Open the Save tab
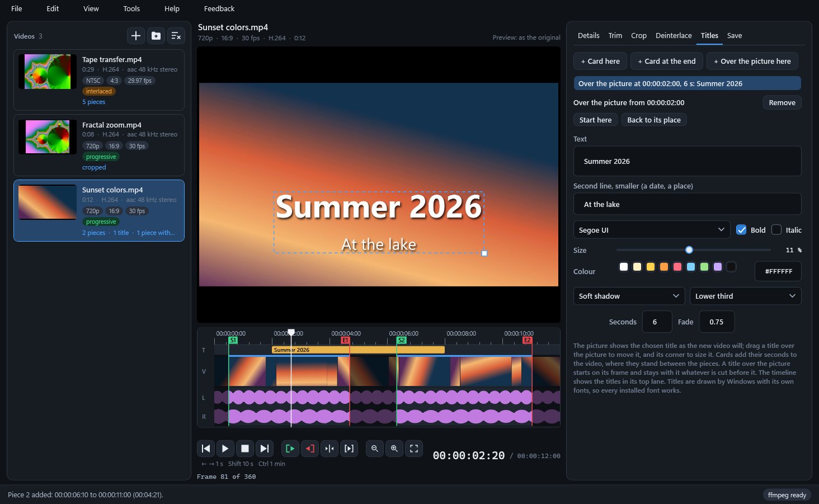Screen dimensions: 819x504 pyautogui.click(x=735, y=35)
